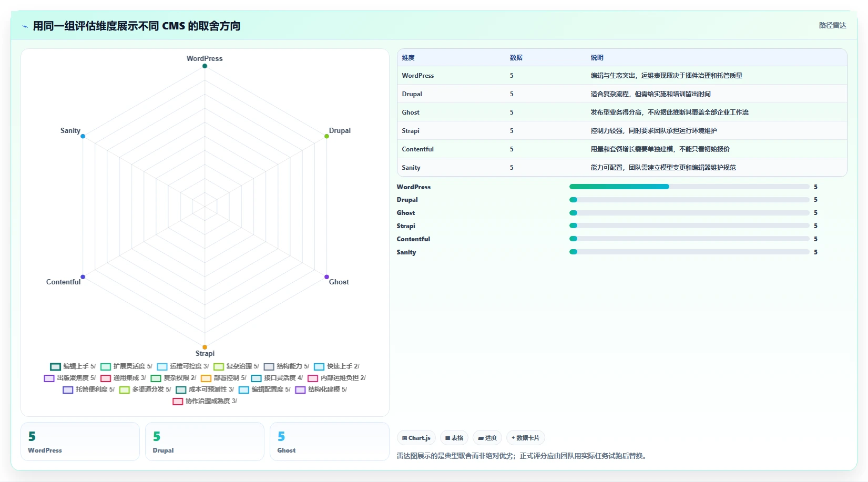The height and width of the screenshot is (482, 868).
Task: Toggle the 复杂治理 5/ legend series
Action: [x=236, y=366]
